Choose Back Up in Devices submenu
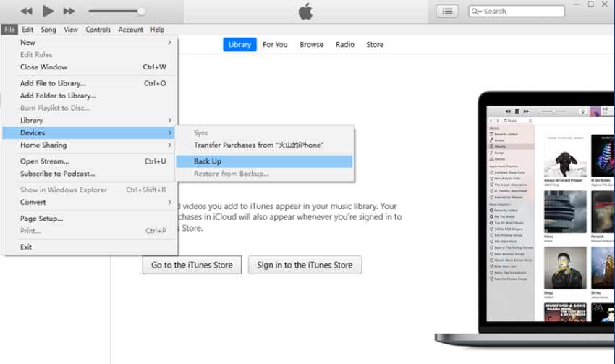 pyautogui.click(x=264, y=161)
